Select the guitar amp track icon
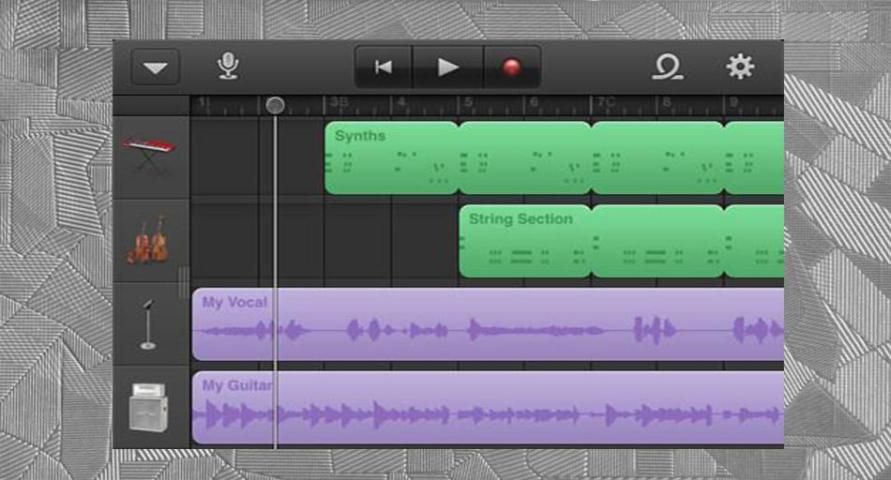 tap(149, 406)
